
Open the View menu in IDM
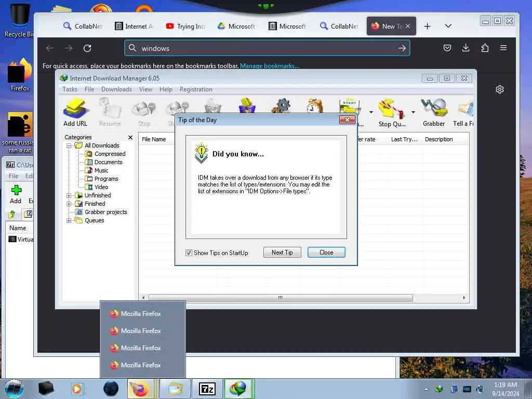[145, 89]
